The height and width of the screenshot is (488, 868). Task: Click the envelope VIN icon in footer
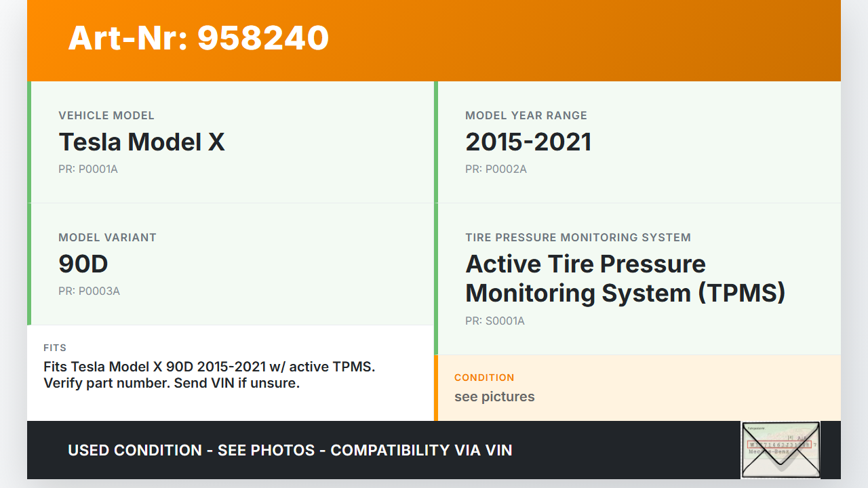coord(781,449)
